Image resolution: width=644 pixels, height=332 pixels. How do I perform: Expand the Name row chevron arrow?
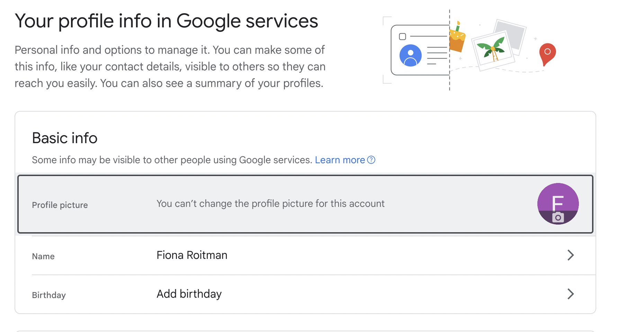[571, 255]
